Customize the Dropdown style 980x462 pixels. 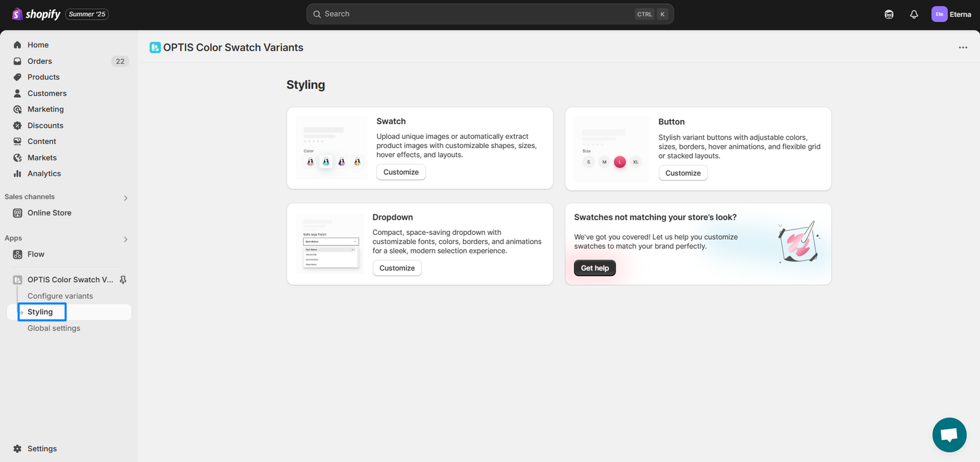click(397, 268)
